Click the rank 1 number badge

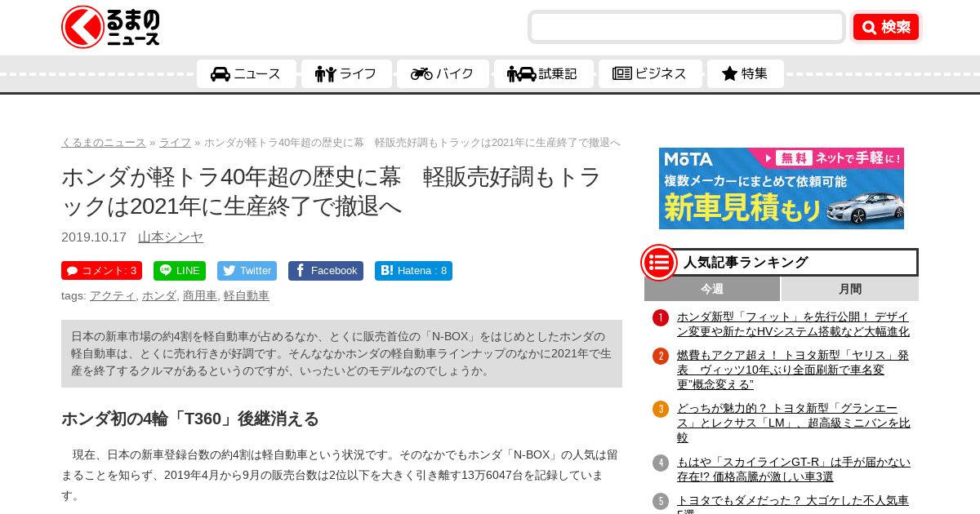661,317
